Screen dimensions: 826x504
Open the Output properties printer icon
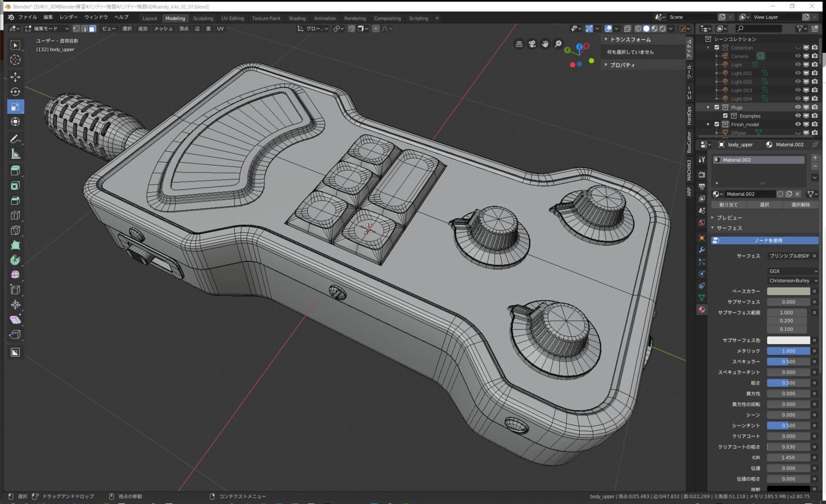pos(702,187)
